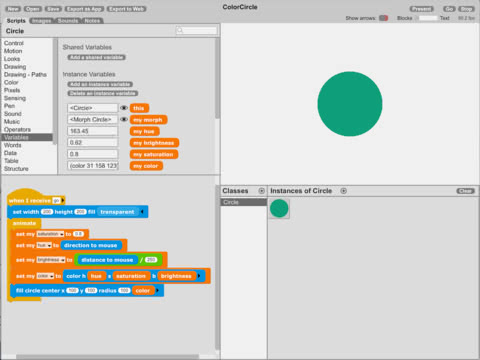Expand arrow on 'color h s b' block
The height and width of the screenshot is (360, 480).
click(x=199, y=276)
